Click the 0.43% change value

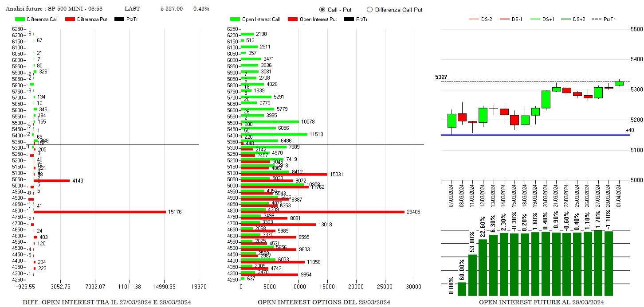(x=201, y=9)
